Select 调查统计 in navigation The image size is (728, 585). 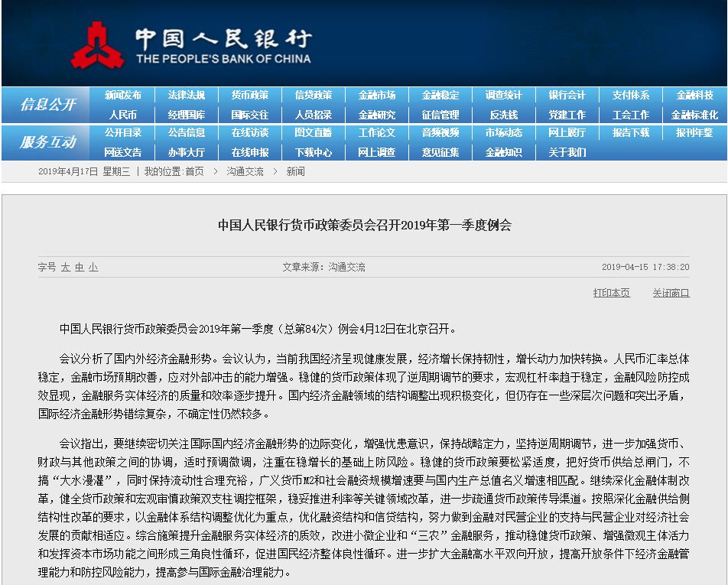coord(504,95)
